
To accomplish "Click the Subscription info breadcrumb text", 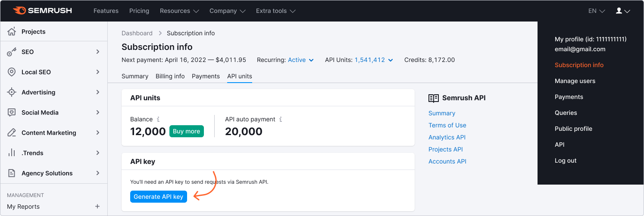I will (x=191, y=33).
